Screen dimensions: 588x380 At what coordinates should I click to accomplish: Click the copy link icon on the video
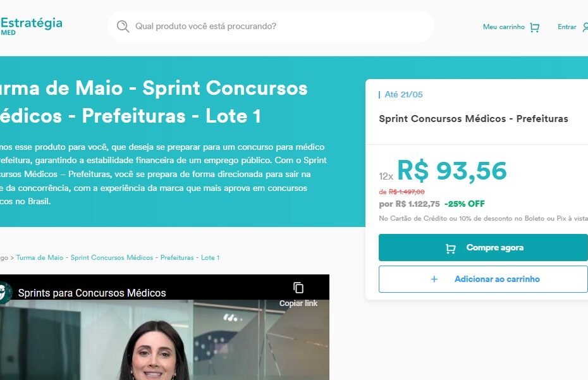tap(298, 288)
